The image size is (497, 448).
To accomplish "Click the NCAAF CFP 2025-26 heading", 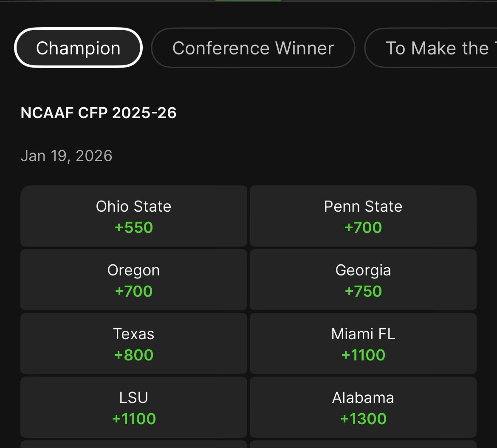I will pos(98,113).
